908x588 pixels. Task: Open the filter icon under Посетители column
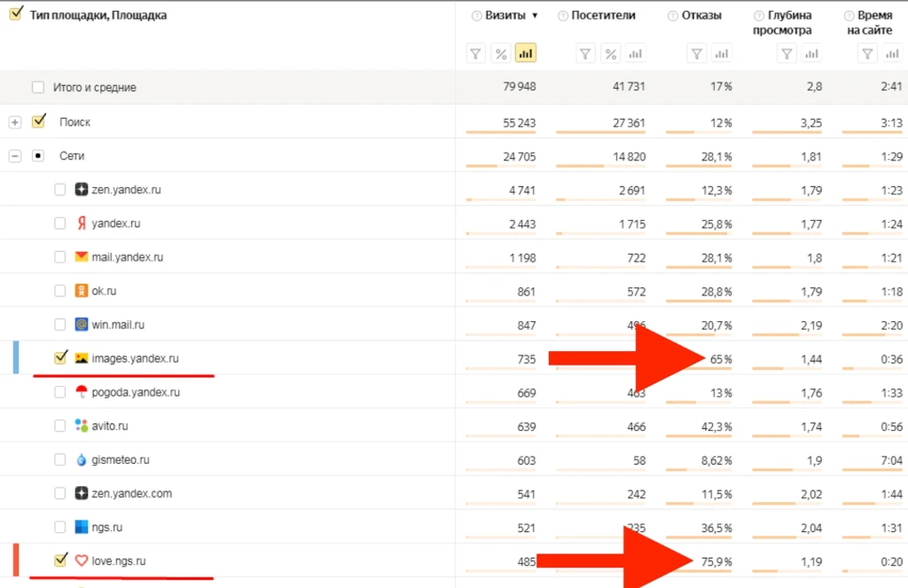pyautogui.click(x=585, y=54)
